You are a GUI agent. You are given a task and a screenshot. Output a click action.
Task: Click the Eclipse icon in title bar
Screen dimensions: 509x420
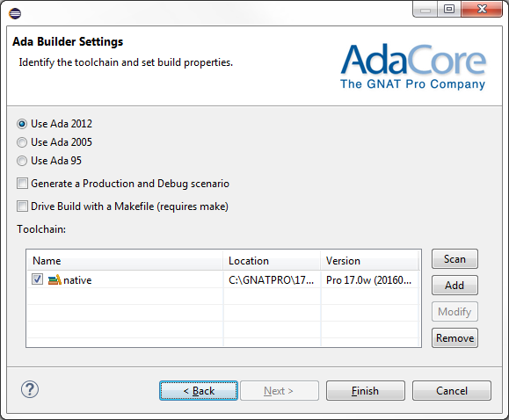(x=15, y=14)
